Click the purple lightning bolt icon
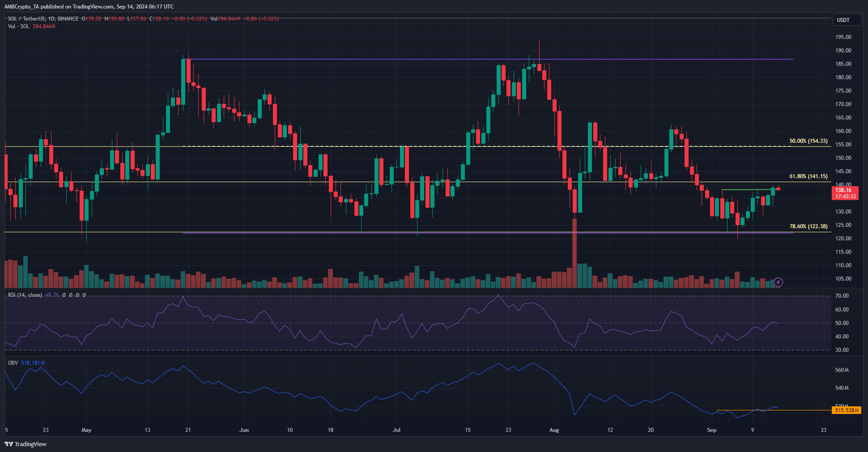This screenshot has height=452, width=868. (778, 282)
